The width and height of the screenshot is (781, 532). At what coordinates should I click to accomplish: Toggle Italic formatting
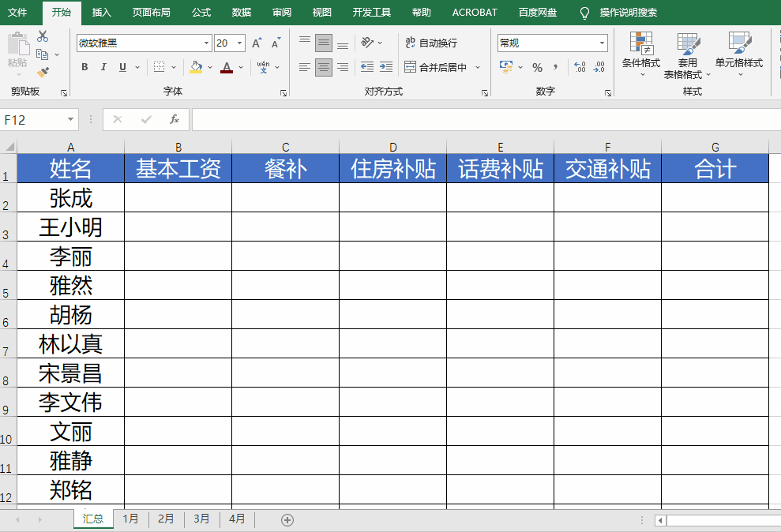103,67
